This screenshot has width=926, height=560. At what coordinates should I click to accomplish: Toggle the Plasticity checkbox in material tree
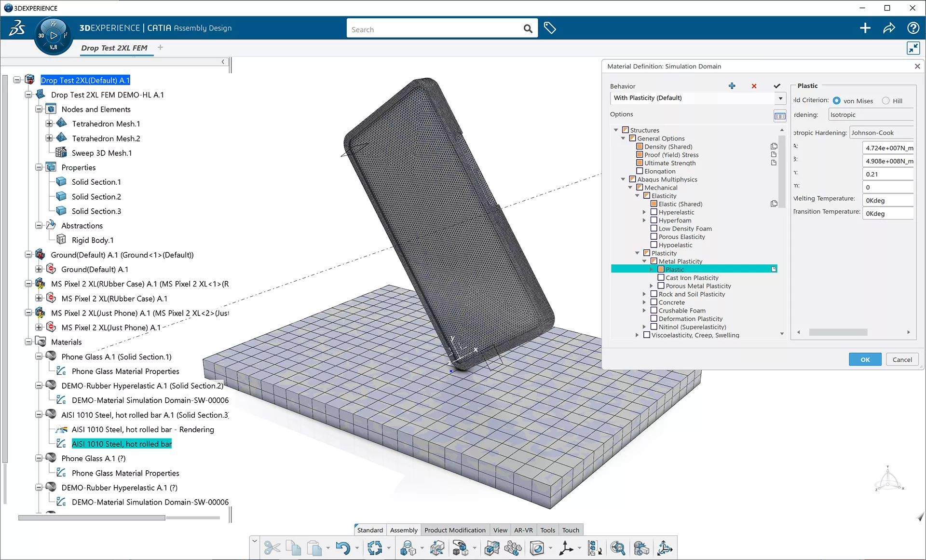[646, 253]
